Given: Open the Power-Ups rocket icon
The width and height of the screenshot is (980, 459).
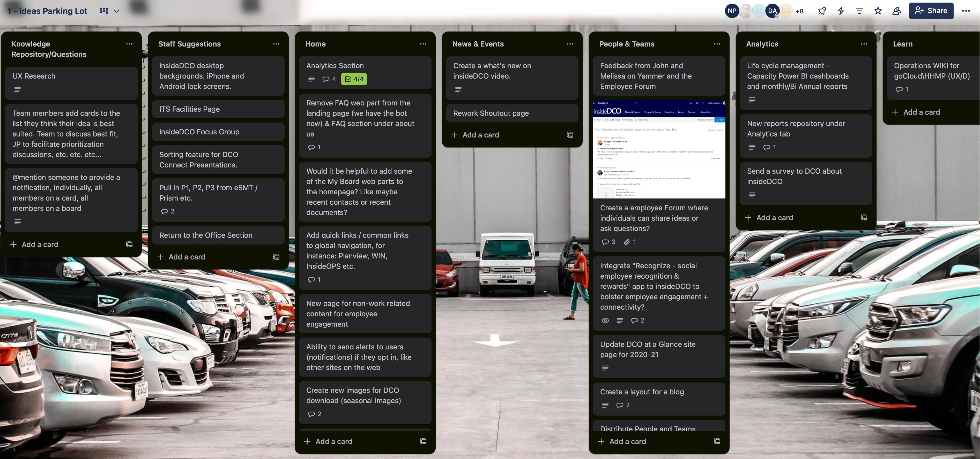Looking at the screenshot, I should (822, 11).
